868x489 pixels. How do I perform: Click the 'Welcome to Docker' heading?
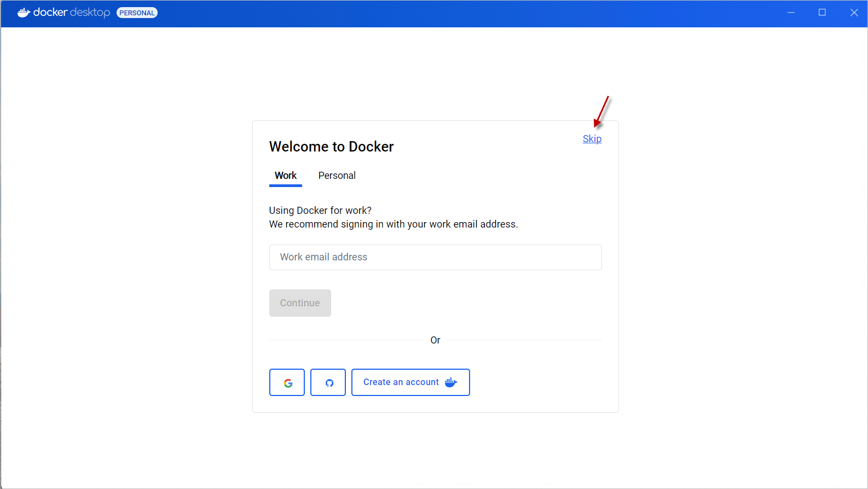click(x=331, y=147)
